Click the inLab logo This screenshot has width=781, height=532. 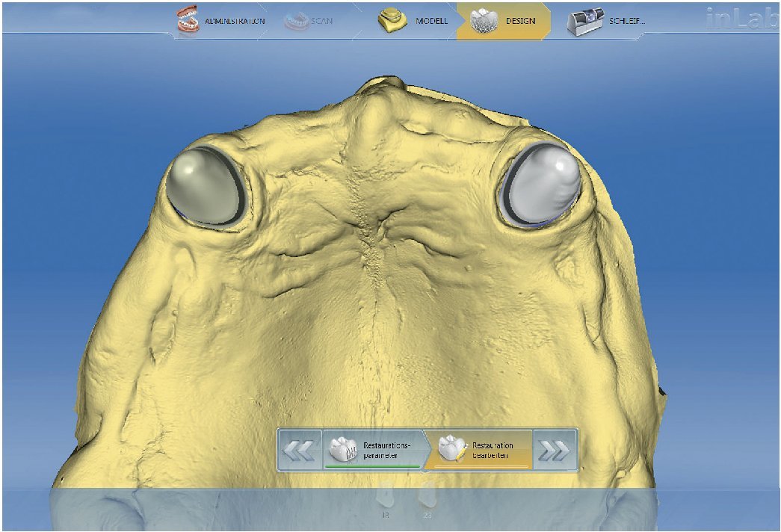(738, 20)
